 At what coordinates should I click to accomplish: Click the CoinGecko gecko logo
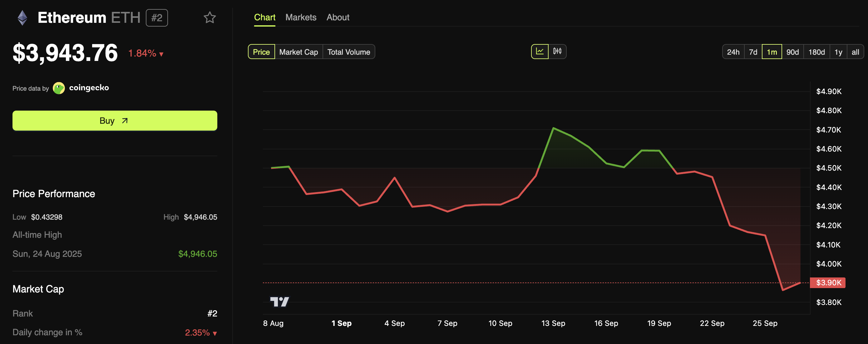pyautogui.click(x=59, y=88)
